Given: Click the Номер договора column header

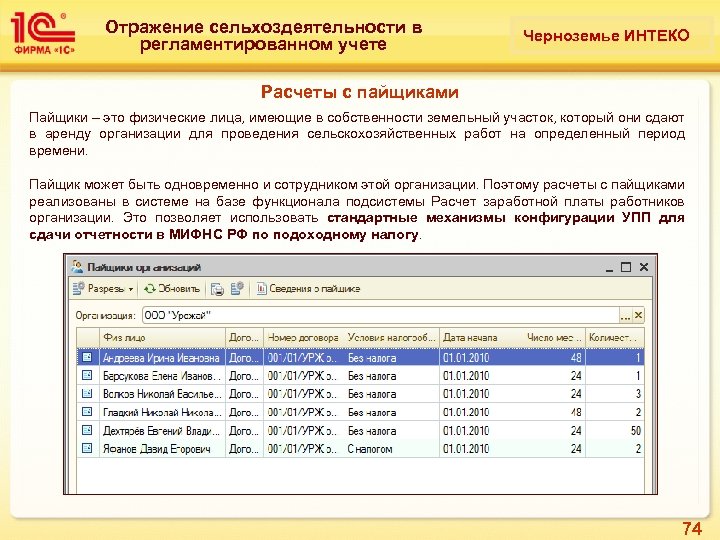Looking at the screenshot, I should tap(304, 338).
